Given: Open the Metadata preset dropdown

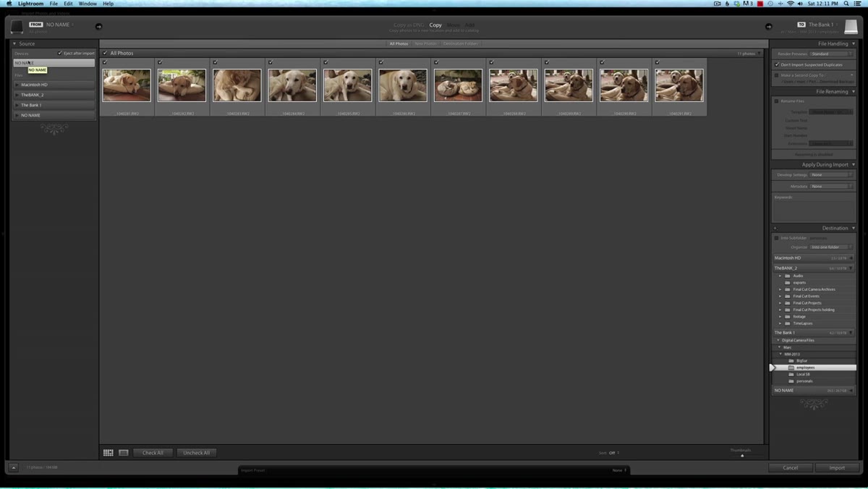Looking at the screenshot, I should pos(831,186).
